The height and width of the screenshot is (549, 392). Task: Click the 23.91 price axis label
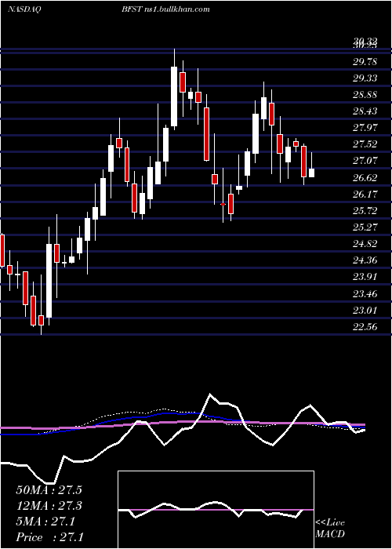point(365,277)
